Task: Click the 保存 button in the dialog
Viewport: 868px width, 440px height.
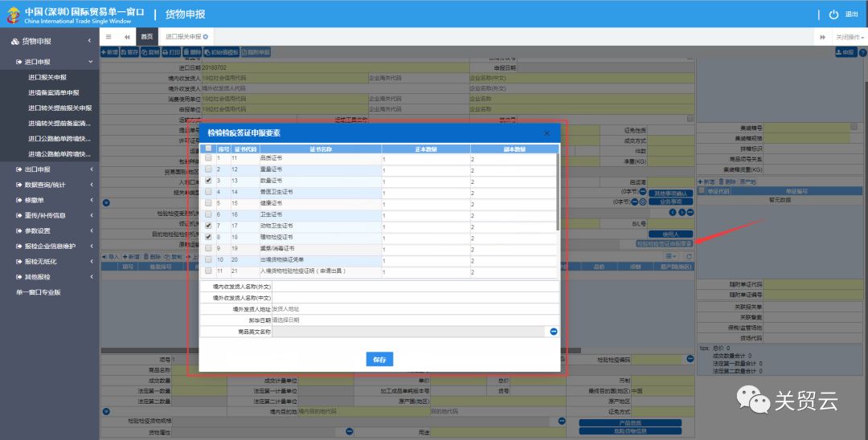Action: pos(379,359)
